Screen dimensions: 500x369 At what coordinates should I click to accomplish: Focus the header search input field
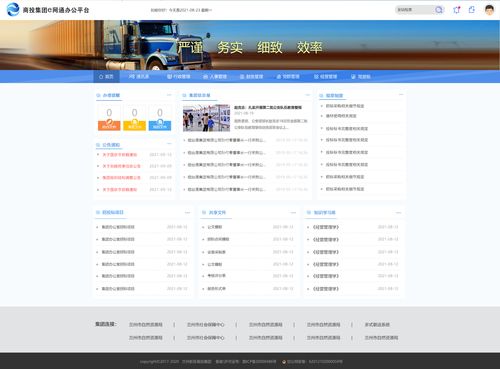tap(415, 10)
